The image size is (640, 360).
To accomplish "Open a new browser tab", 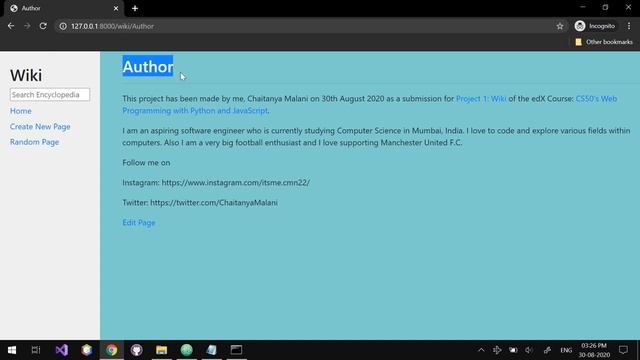I will (x=135, y=8).
